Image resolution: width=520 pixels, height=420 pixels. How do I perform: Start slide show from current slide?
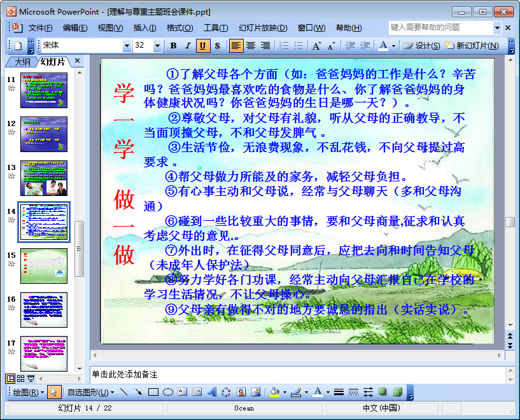click(31, 379)
